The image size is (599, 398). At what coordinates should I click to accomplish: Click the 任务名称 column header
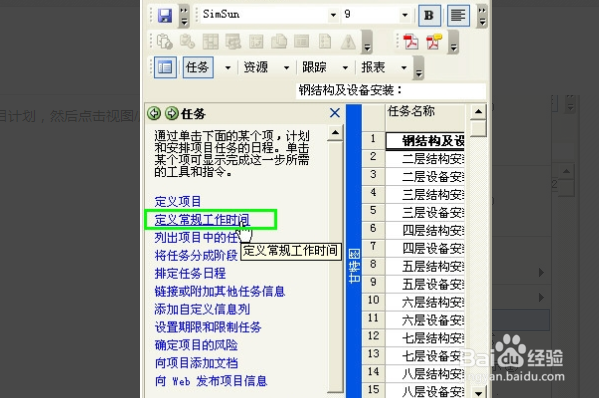425,118
